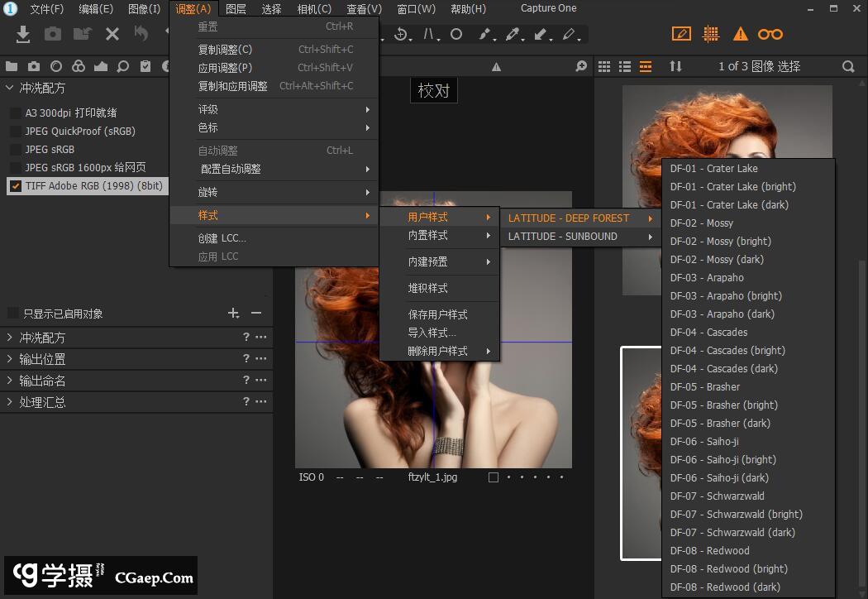Image resolution: width=868 pixels, height=599 pixels.
Task: Switch browser to grid thumbnail view
Action: [x=604, y=66]
